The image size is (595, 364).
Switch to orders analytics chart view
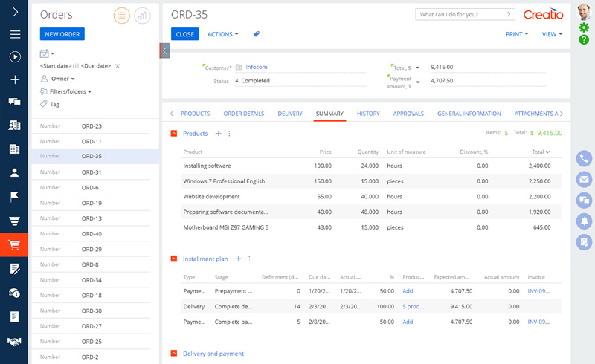coord(141,16)
